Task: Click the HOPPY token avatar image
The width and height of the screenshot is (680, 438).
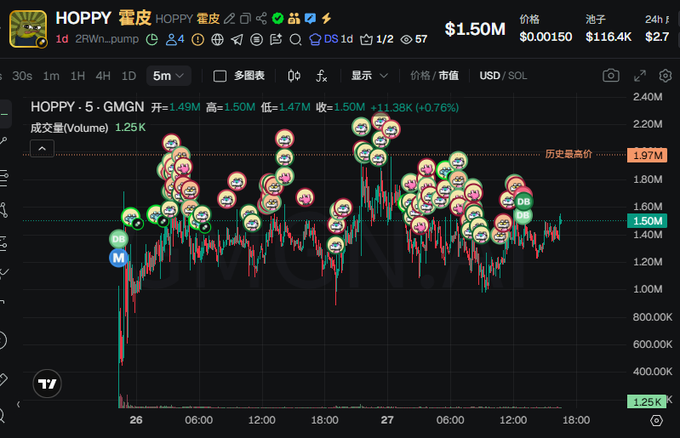Action: tap(28, 29)
